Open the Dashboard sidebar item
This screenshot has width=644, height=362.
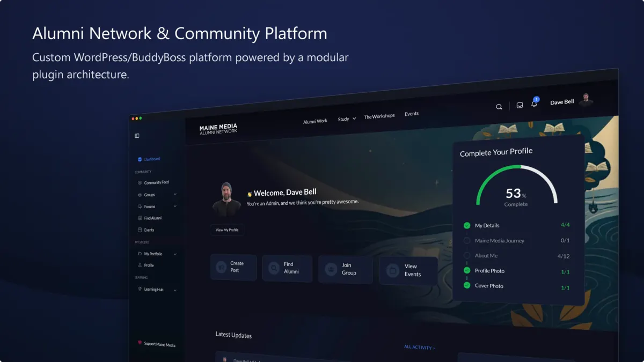point(149,159)
